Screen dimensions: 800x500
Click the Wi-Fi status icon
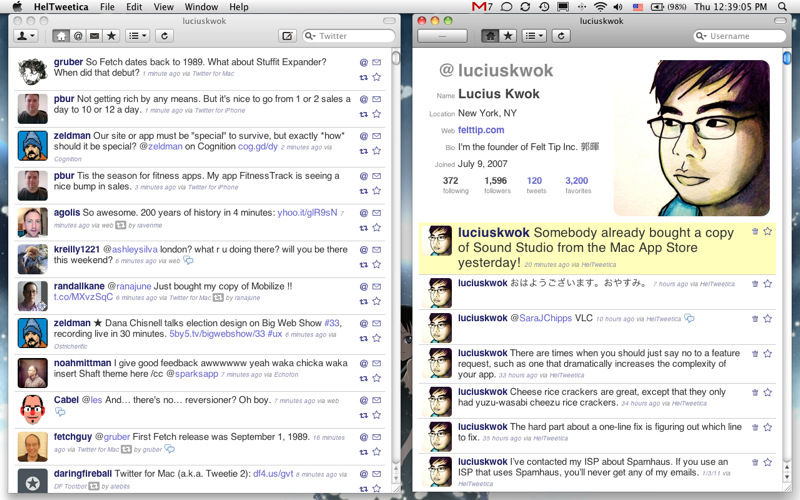pos(600,7)
